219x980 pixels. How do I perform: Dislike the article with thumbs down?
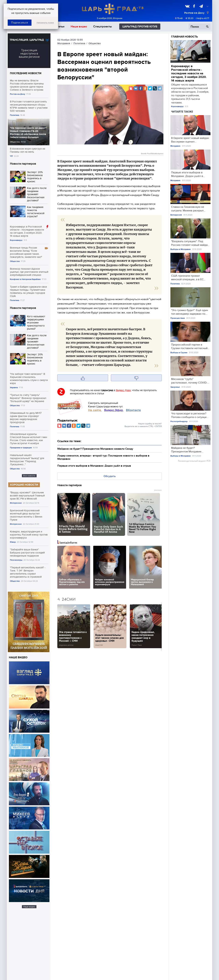click(136, 378)
